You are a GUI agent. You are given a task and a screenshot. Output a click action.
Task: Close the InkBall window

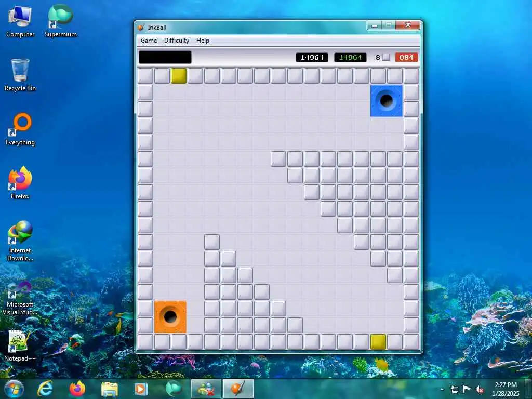(x=408, y=25)
